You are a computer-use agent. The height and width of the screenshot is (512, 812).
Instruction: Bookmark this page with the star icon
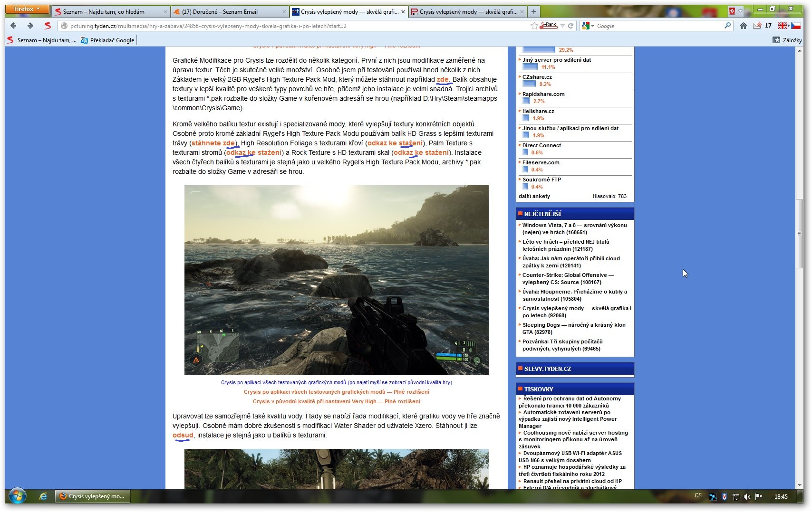pyautogui.click(x=534, y=26)
